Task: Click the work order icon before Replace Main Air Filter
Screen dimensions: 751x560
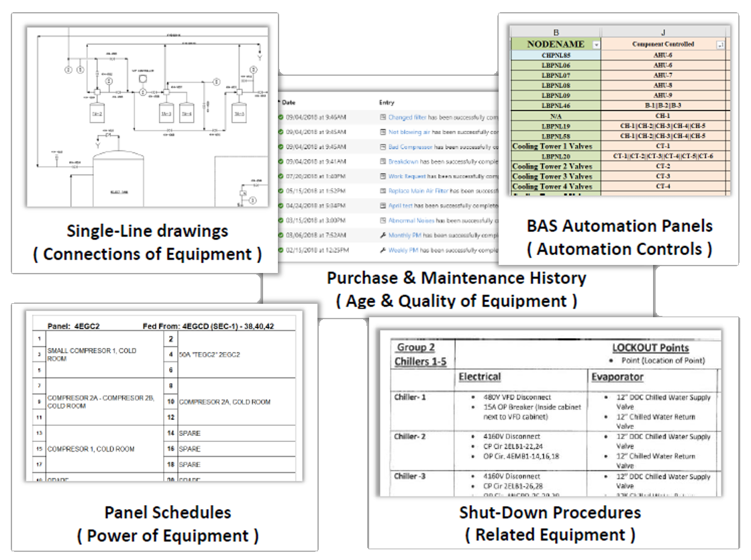Action: (x=383, y=191)
